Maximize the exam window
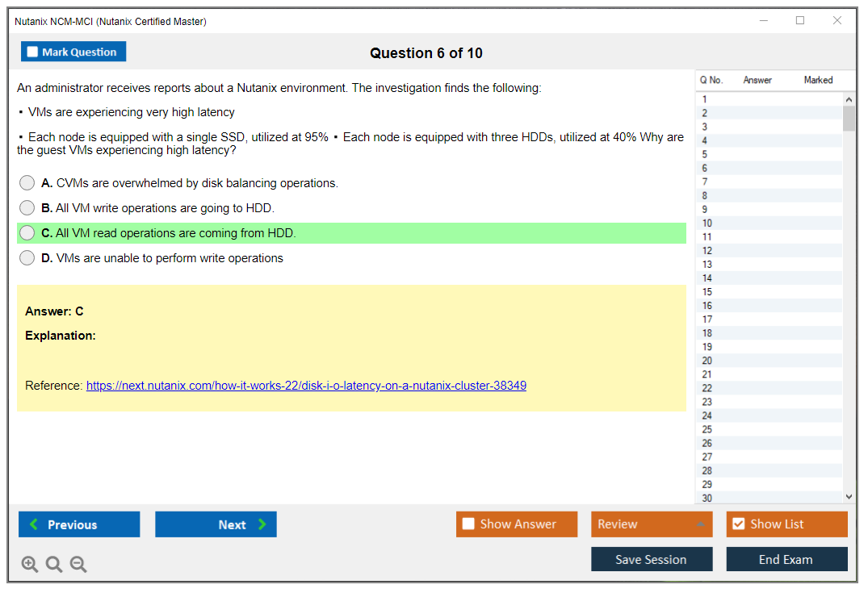This screenshot has height=593, width=868. tap(800, 21)
